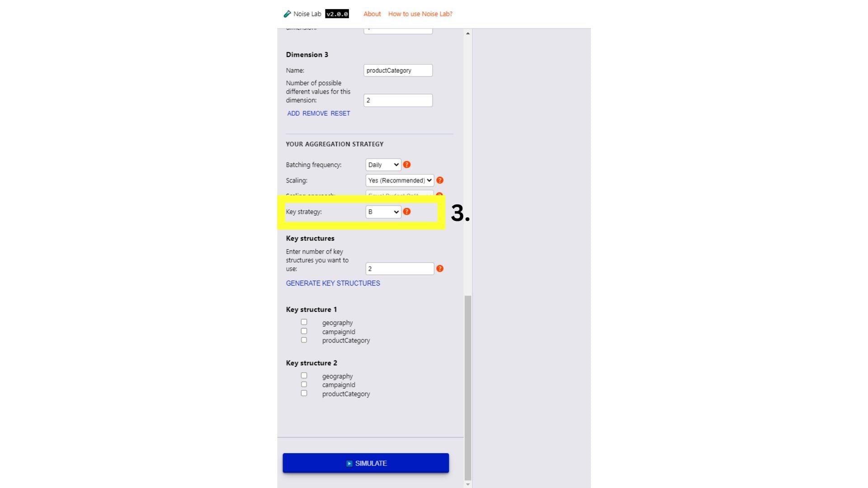
Task: Click SIMULATE button to run simulation
Action: point(365,464)
